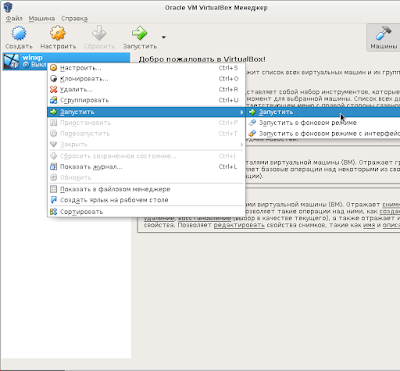This screenshot has height=371, width=400.
Task: Expand the dropdown arrow beside Запустить
Action: point(164,37)
